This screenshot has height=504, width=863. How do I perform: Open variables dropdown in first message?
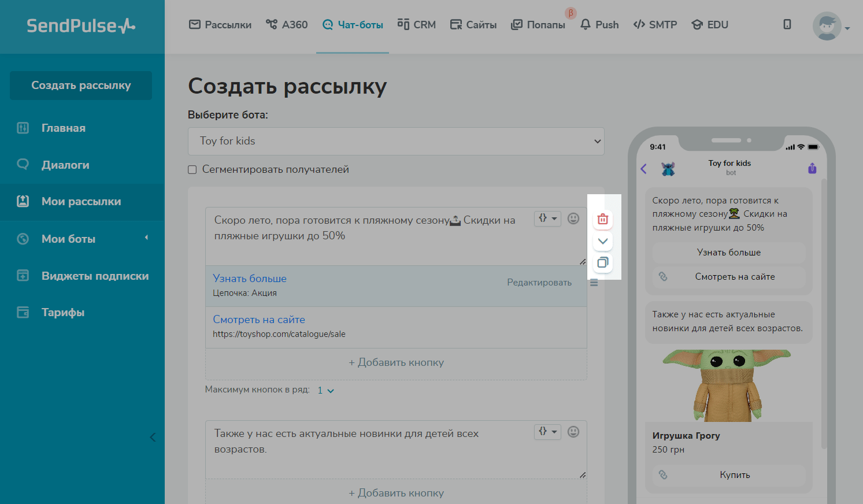547,218
